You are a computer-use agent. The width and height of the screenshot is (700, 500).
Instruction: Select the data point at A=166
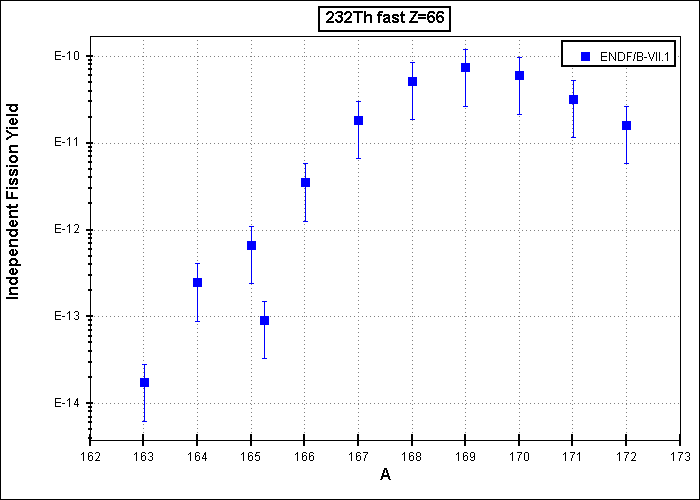pos(305,182)
